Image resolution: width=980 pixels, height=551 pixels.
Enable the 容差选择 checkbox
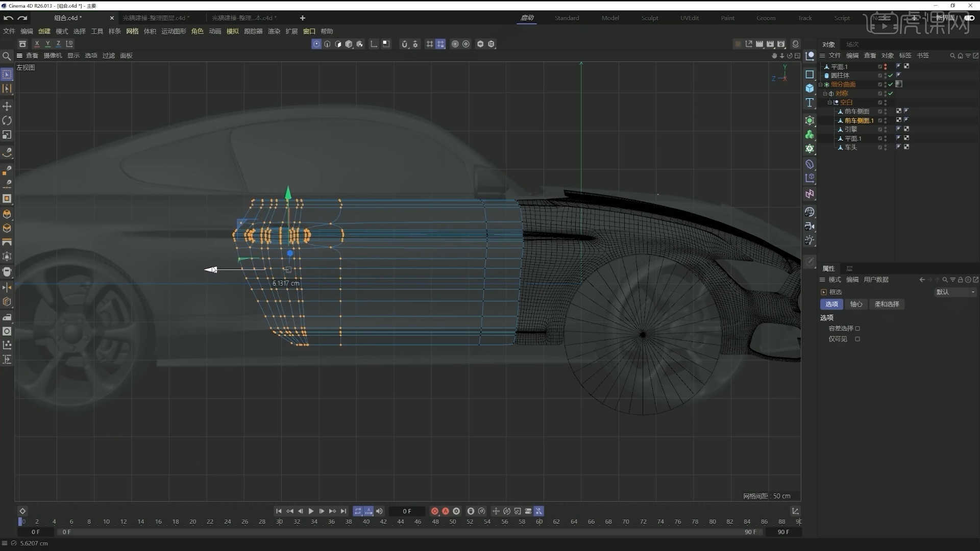click(x=857, y=329)
